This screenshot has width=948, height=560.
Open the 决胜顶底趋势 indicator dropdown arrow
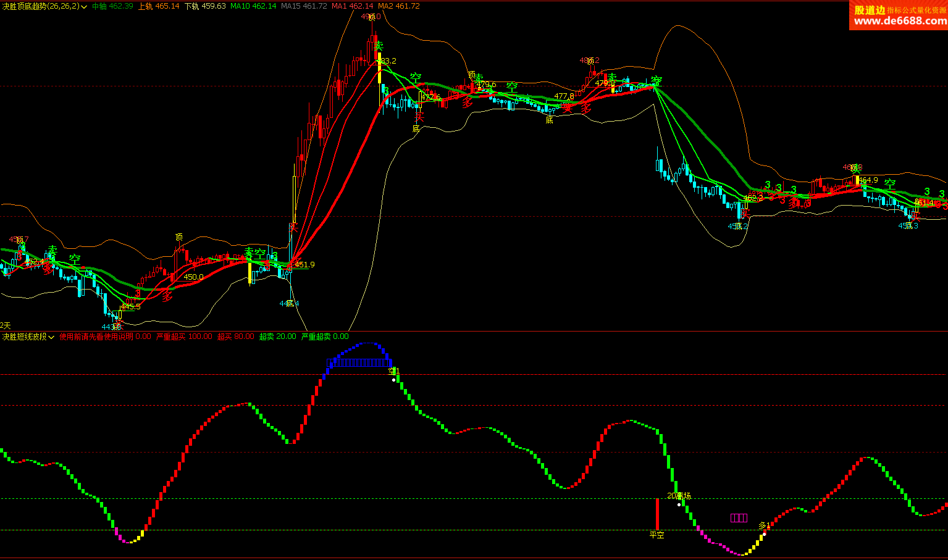pyautogui.click(x=84, y=6)
